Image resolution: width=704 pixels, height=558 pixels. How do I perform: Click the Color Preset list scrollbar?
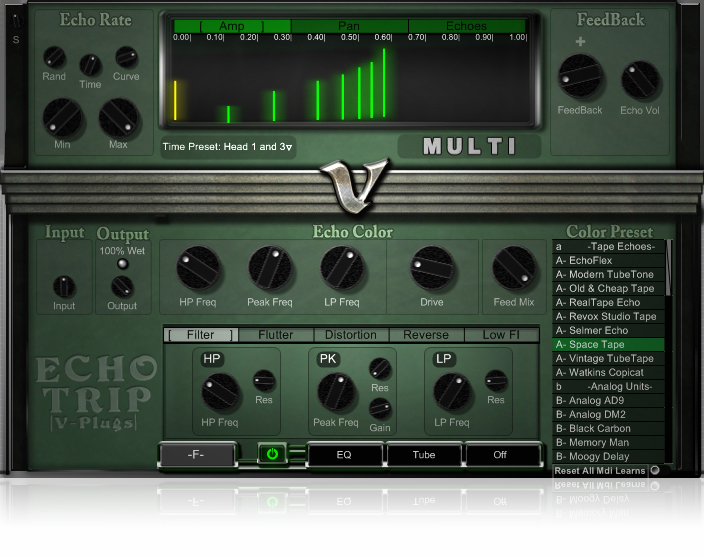(669, 268)
